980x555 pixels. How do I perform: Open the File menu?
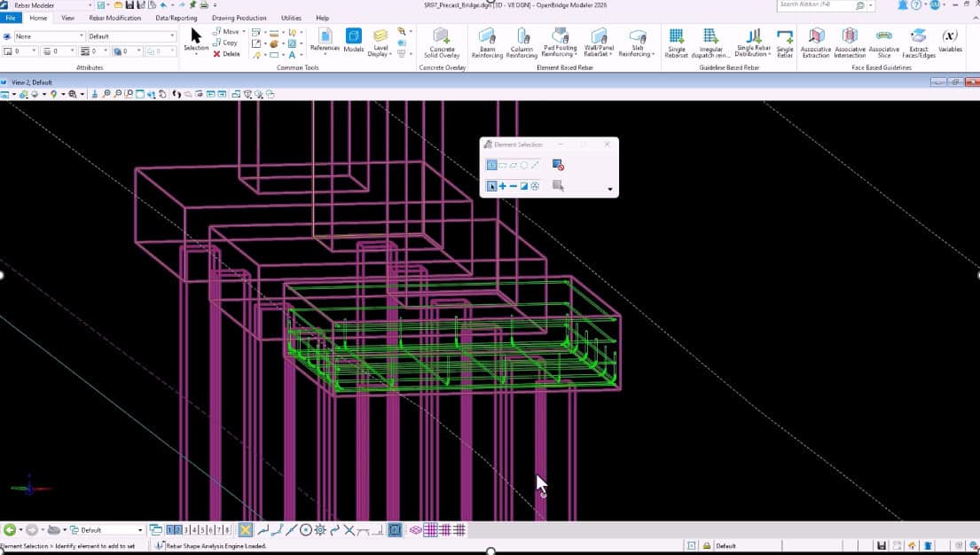point(11,18)
